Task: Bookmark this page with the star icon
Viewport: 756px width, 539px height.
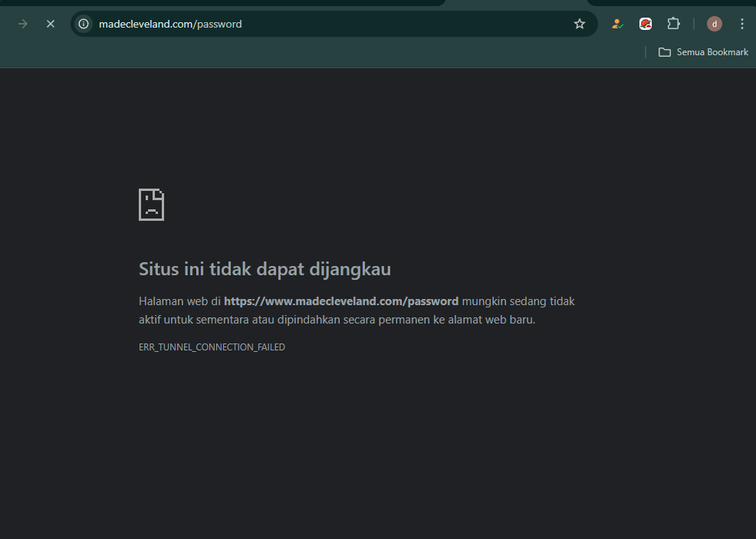Action: (580, 24)
